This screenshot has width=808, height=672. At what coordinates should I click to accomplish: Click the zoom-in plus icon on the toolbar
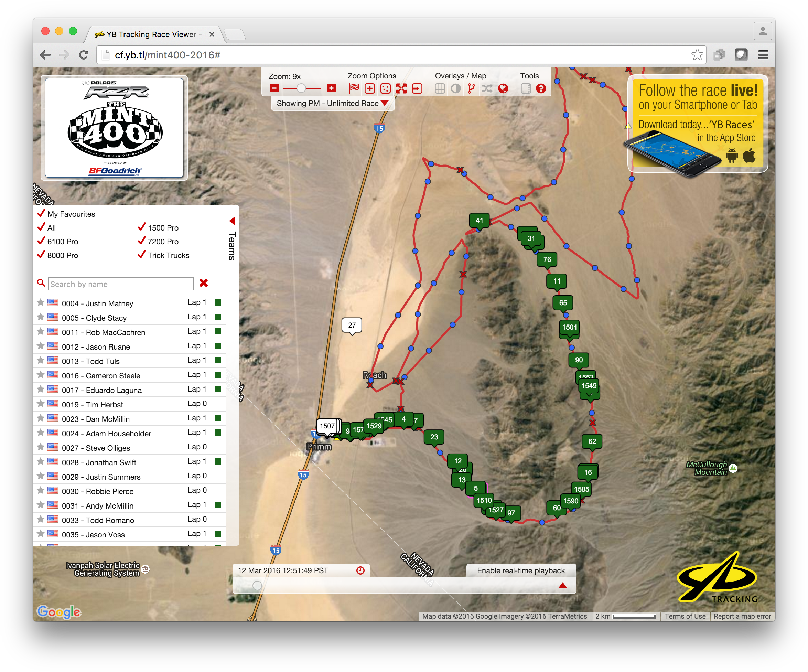tap(331, 88)
